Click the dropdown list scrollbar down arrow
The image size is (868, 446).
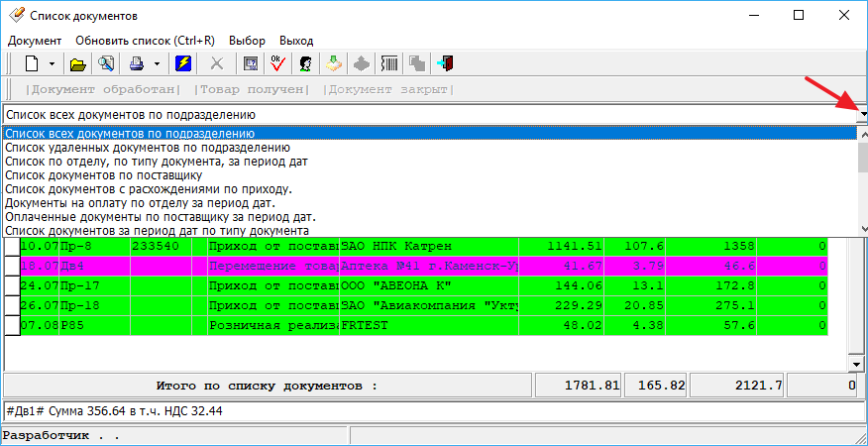click(x=861, y=229)
